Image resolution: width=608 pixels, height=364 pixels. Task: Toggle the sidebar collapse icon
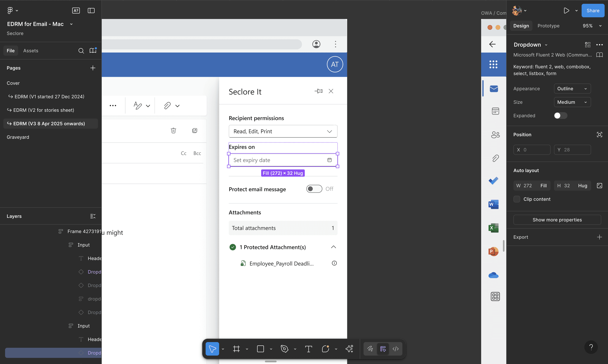pyautogui.click(x=91, y=11)
